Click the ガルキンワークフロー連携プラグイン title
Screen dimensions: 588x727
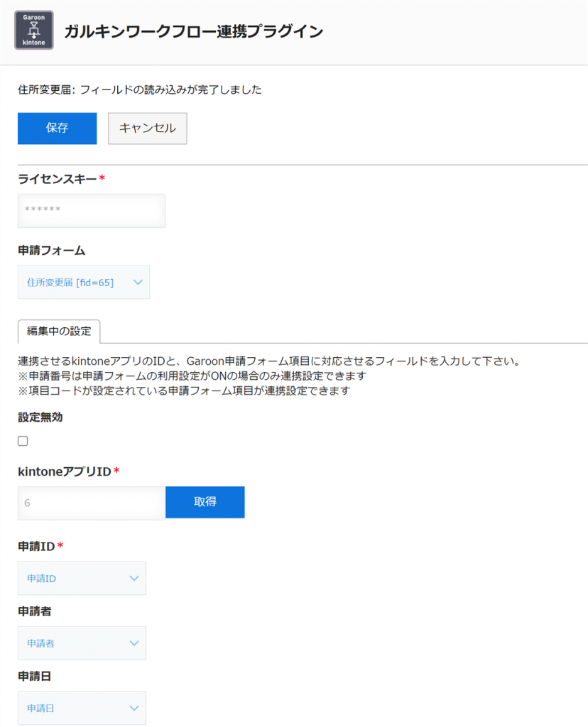193,31
